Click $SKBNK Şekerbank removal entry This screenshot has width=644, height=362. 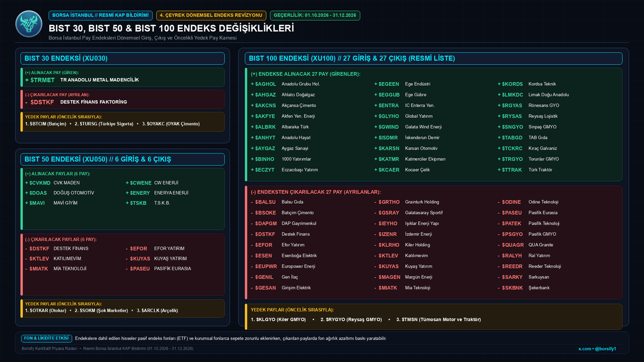524,288
